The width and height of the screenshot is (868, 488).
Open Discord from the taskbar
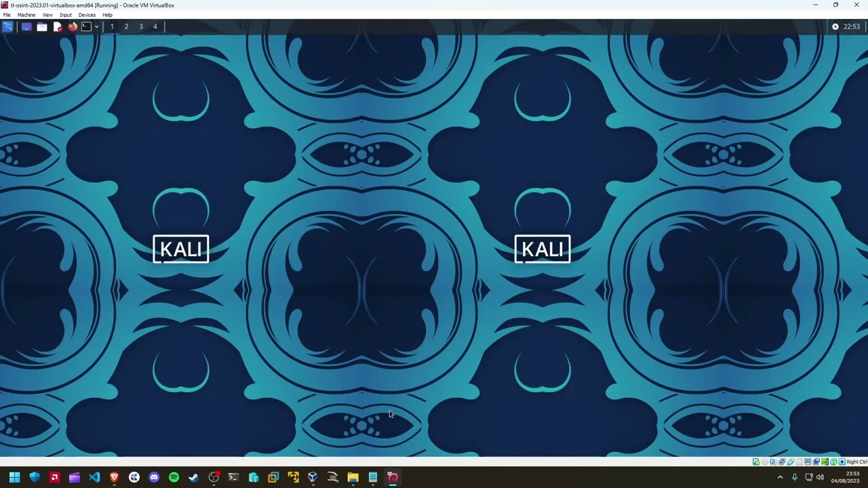(x=154, y=477)
